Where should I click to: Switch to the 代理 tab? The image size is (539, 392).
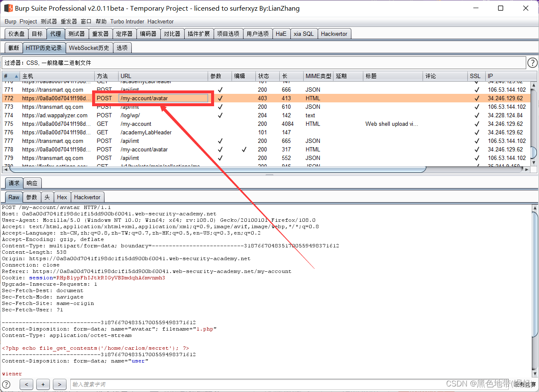click(x=55, y=34)
